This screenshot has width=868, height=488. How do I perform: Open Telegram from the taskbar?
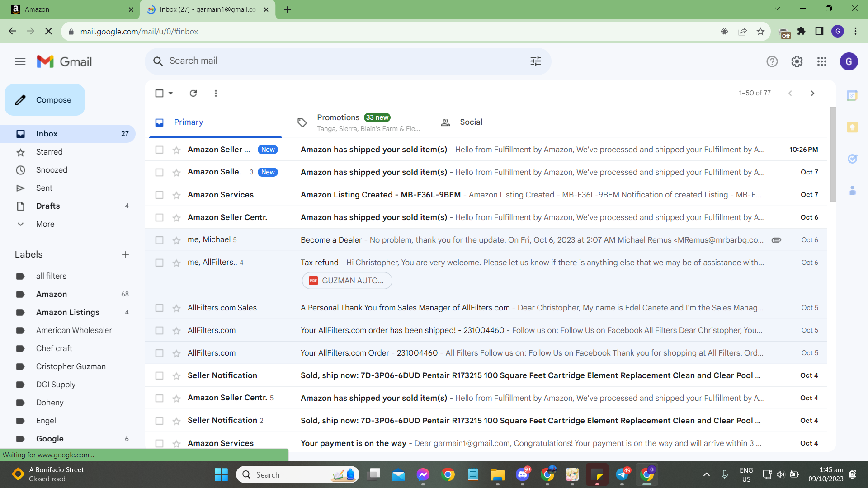click(622, 474)
